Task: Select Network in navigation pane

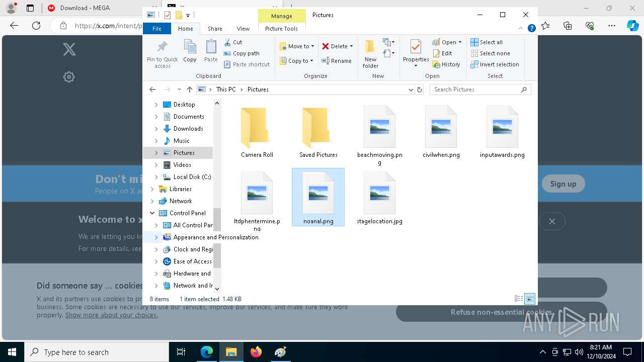Action: pos(181,201)
